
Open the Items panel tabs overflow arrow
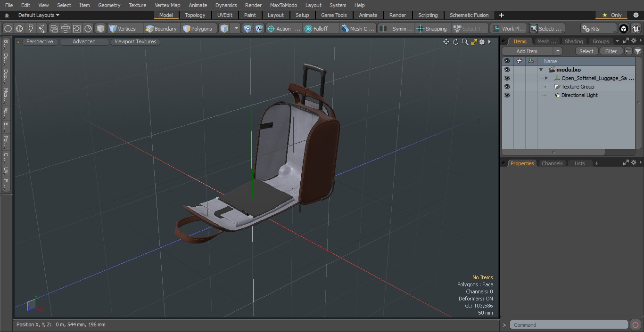tap(617, 41)
